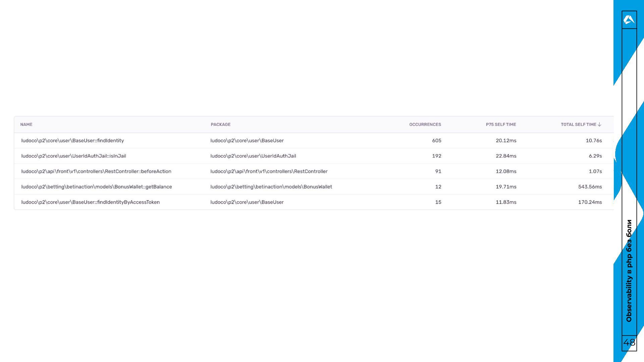Select package ...models\BonusWallet cell
Image resolution: width=644 pixels, height=362 pixels.
coord(271,187)
